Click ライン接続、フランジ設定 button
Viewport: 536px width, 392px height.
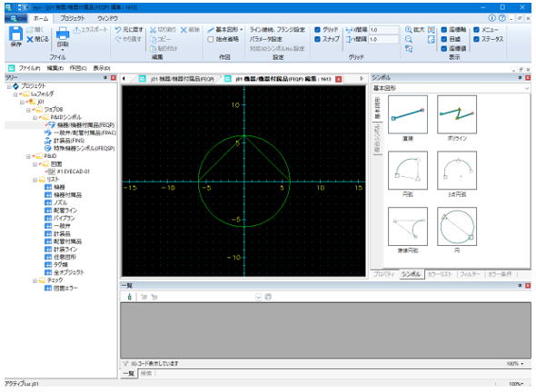click(x=277, y=30)
